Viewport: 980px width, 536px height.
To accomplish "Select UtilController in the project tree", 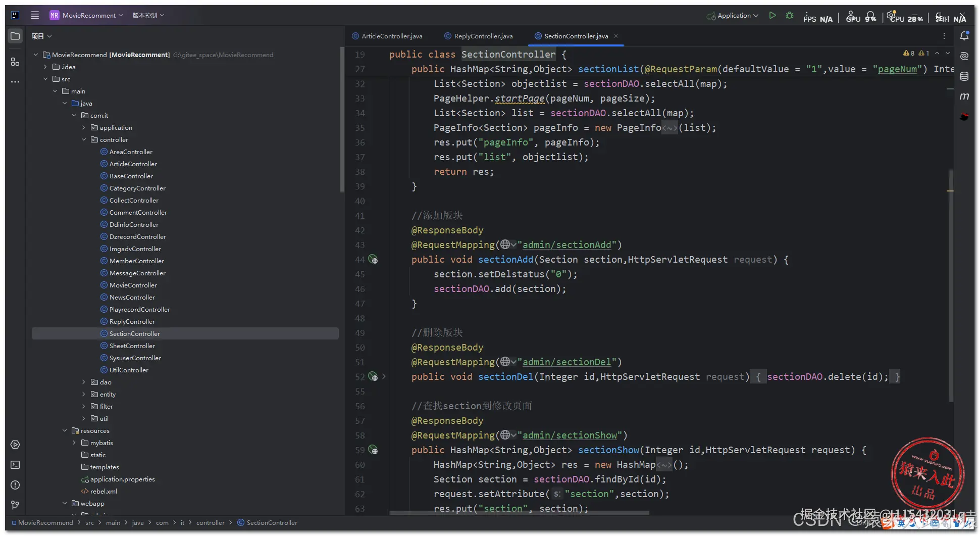I will pyautogui.click(x=129, y=370).
